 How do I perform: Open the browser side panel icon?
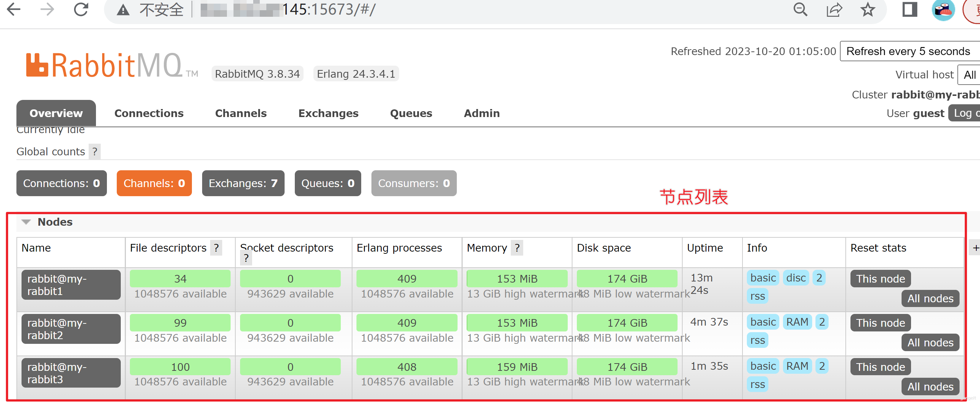click(x=910, y=9)
